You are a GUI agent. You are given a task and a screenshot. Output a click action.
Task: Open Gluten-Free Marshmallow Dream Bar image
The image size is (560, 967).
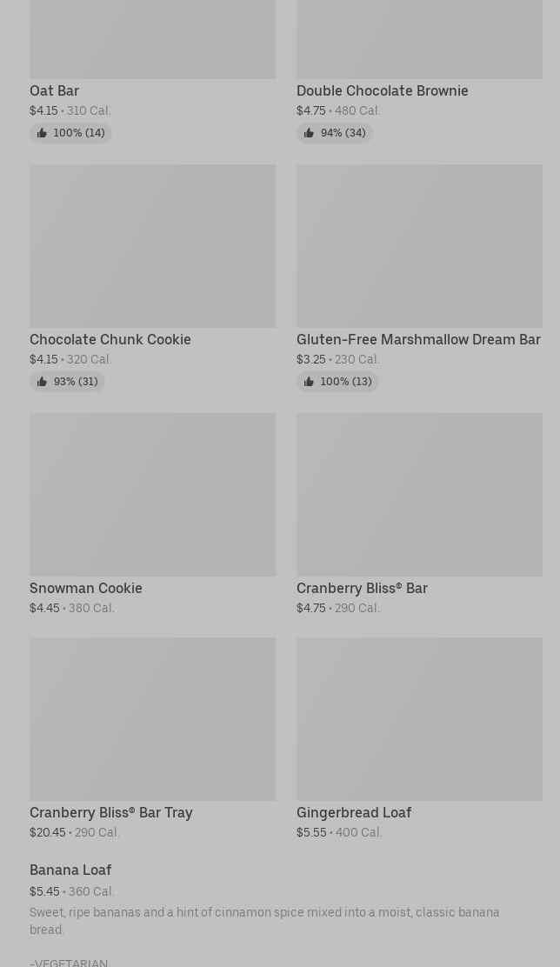pyautogui.click(x=419, y=246)
